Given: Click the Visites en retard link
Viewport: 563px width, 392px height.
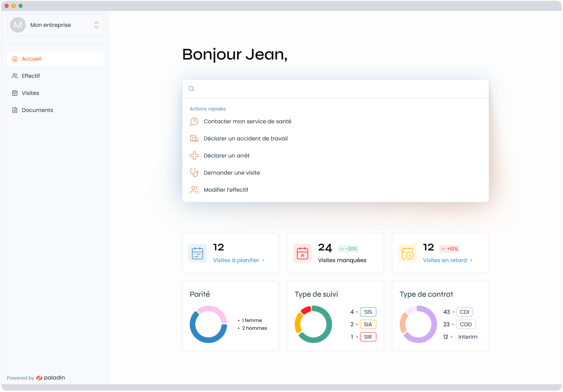Looking at the screenshot, I should [445, 260].
